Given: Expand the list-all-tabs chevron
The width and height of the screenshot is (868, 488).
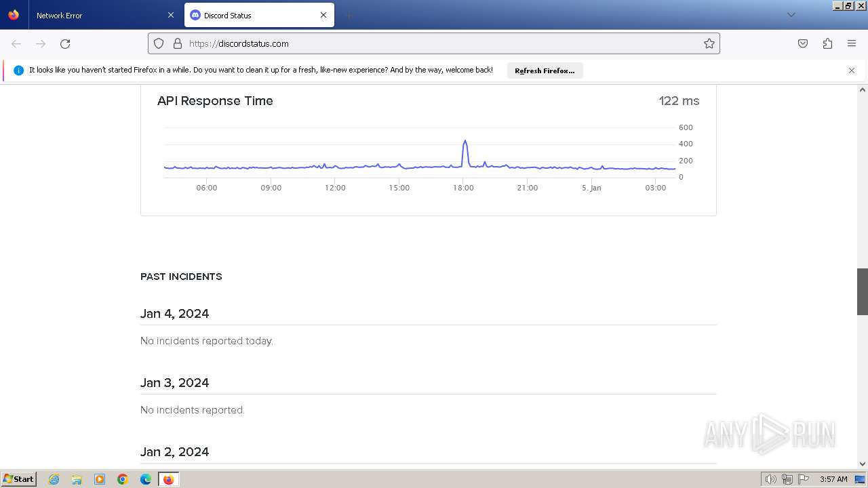Looking at the screenshot, I should tap(791, 15).
